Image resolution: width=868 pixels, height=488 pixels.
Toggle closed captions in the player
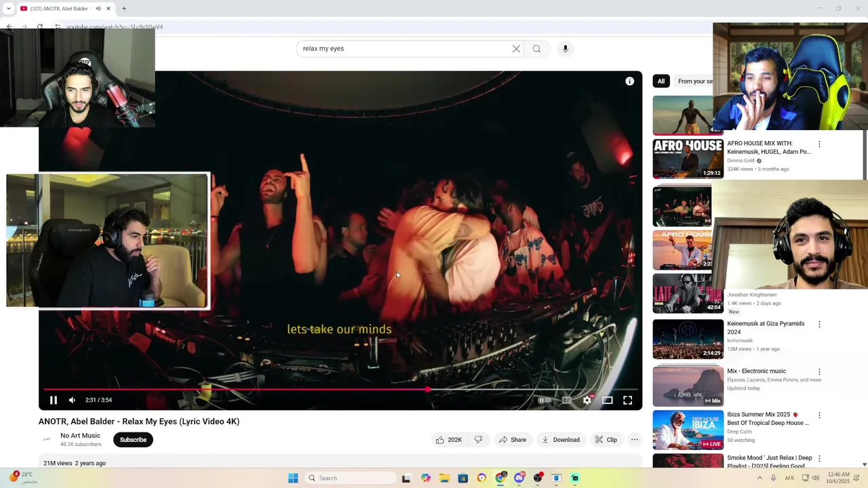tap(566, 400)
